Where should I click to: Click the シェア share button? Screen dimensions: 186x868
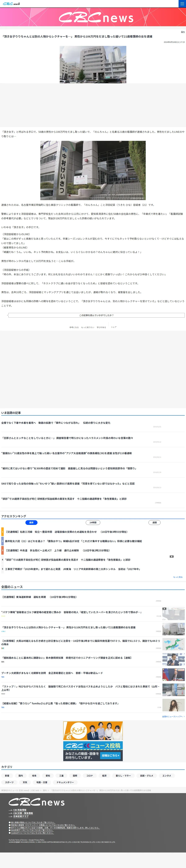(x=114, y=327)
